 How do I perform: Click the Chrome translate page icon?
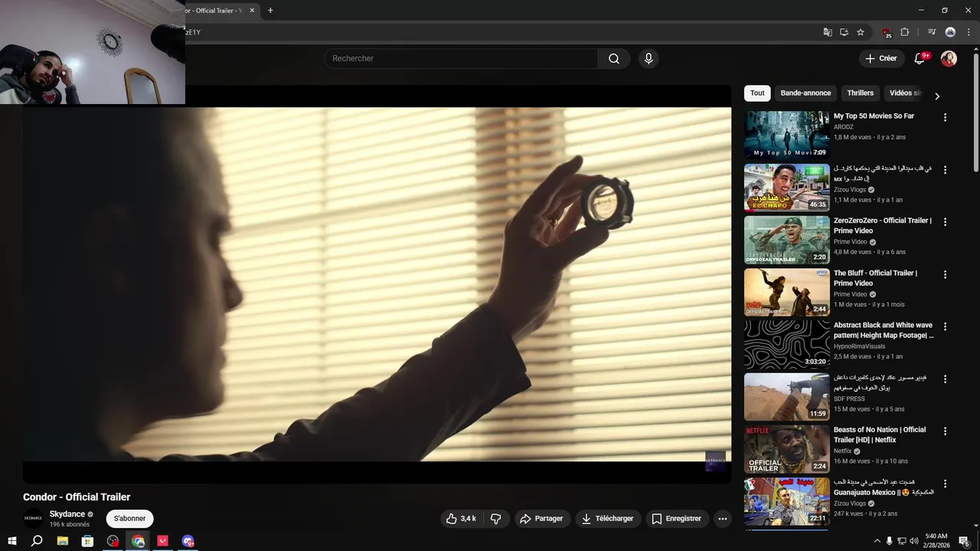(827, 32)
